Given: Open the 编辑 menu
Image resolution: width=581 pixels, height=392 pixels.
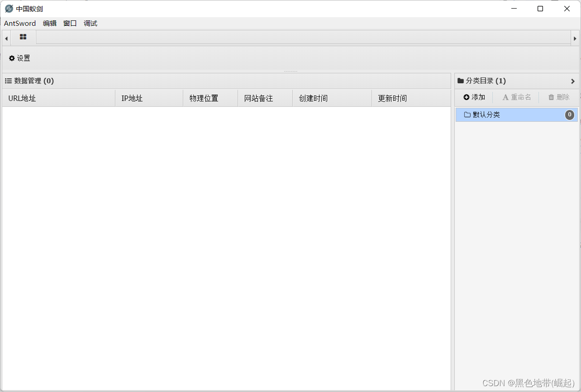Looking at the screenshot, I should [50, 24].
